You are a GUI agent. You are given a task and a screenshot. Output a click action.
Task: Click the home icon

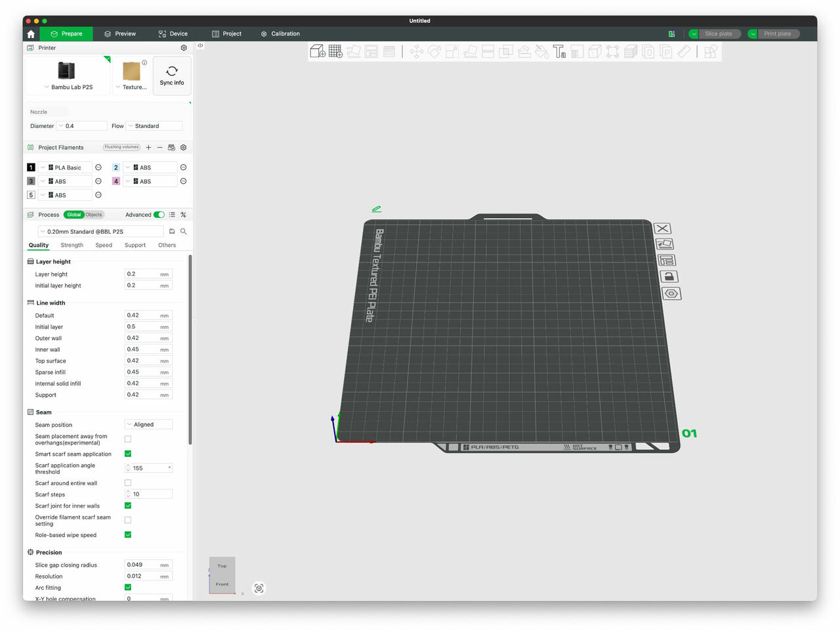pos(31,33)
